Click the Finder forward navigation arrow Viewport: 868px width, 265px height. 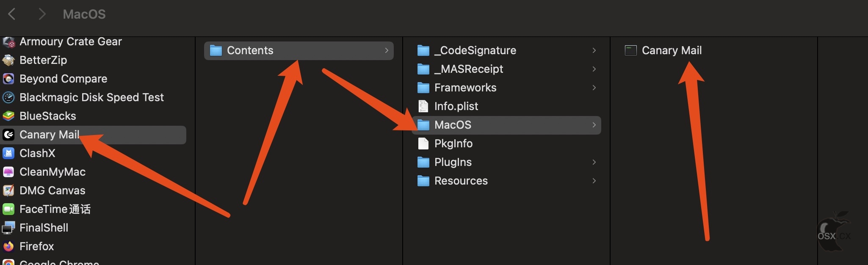(41, 14)
